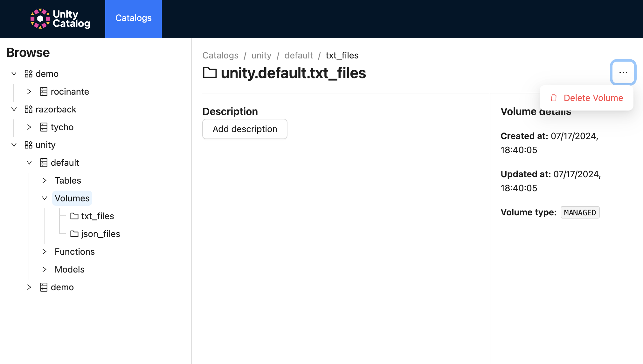Image resolution: width=643 pixels, height=364 pixels.
Task: Click the razorback catalog icon
Action: (29, 109)
